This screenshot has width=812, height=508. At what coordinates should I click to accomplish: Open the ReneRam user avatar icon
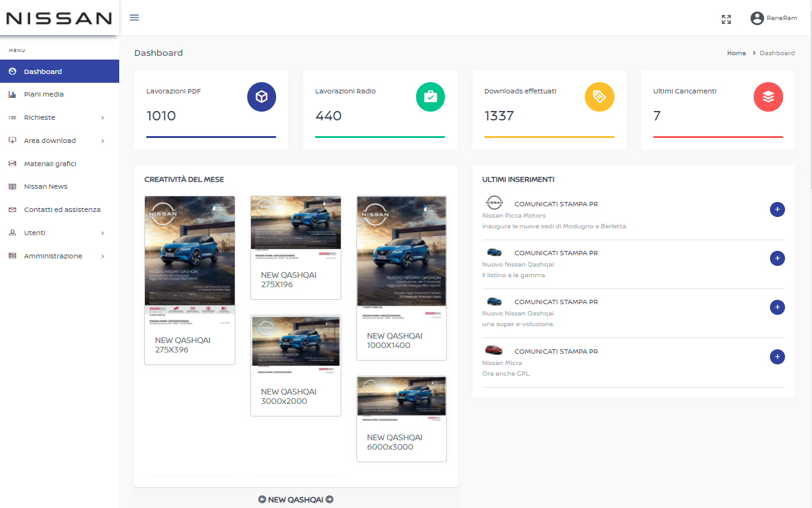point(757,18)
